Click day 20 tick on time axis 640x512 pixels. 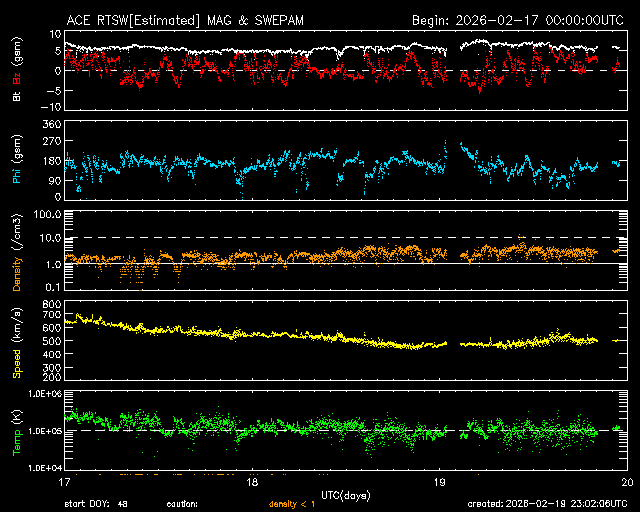coord(625,482)
